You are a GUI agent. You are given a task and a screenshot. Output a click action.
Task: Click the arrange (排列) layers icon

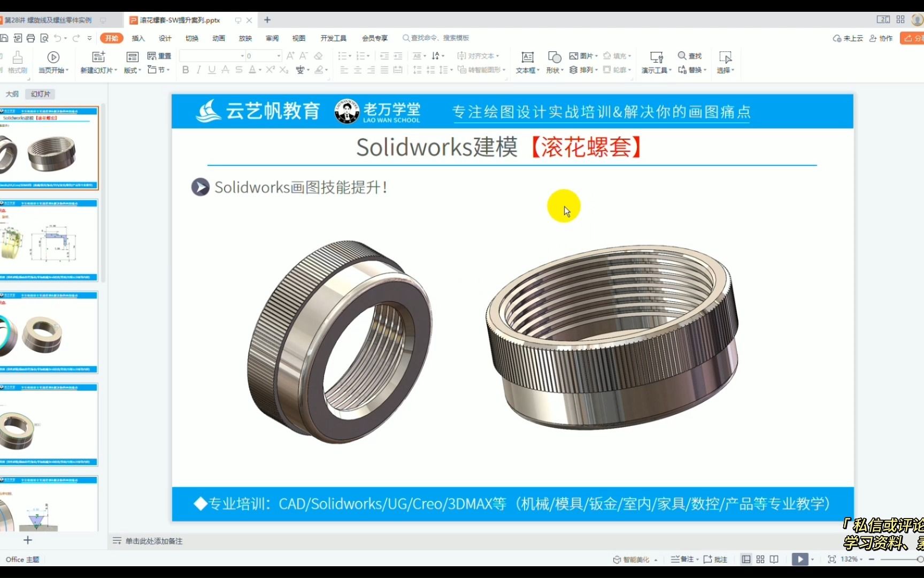tap(573, 70)
